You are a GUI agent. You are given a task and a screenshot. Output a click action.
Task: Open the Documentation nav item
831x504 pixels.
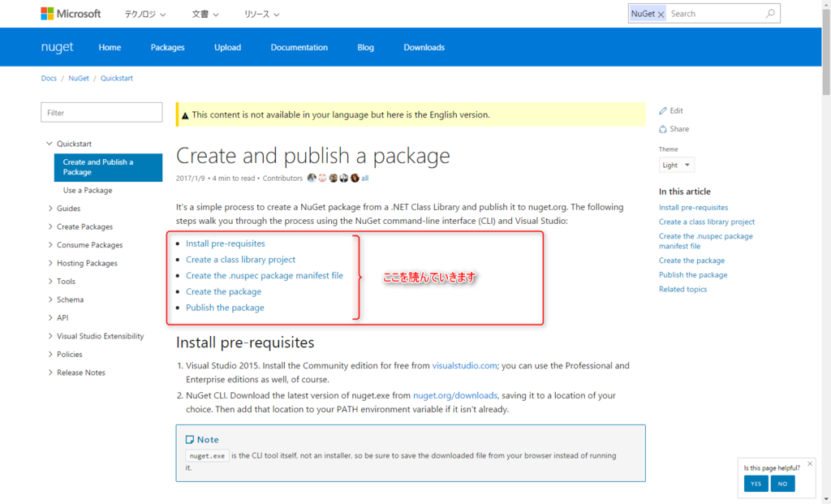coord(299,47)
